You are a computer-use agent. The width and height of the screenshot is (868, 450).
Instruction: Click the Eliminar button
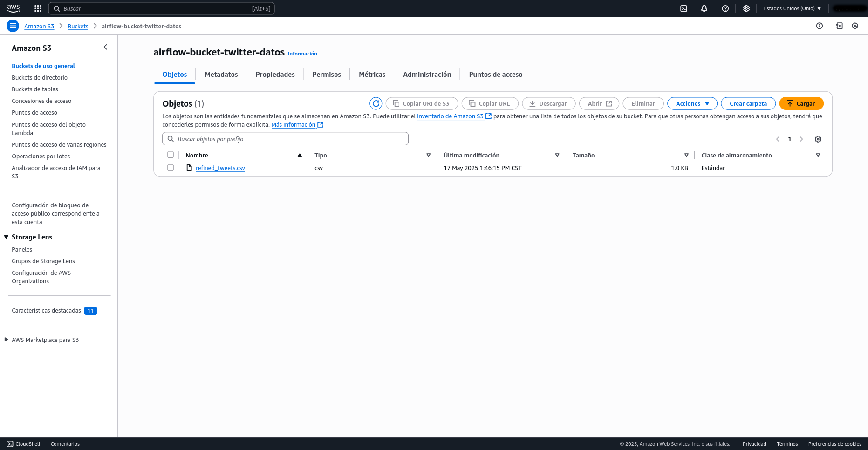[x=643, y=103]
